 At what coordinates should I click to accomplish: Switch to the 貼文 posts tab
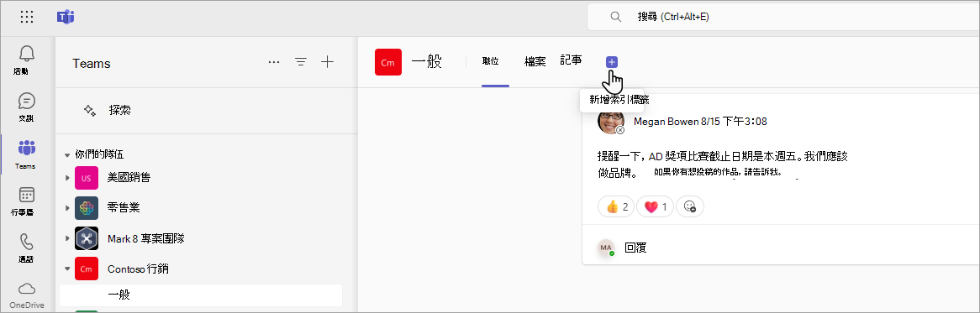pos(491,61)
